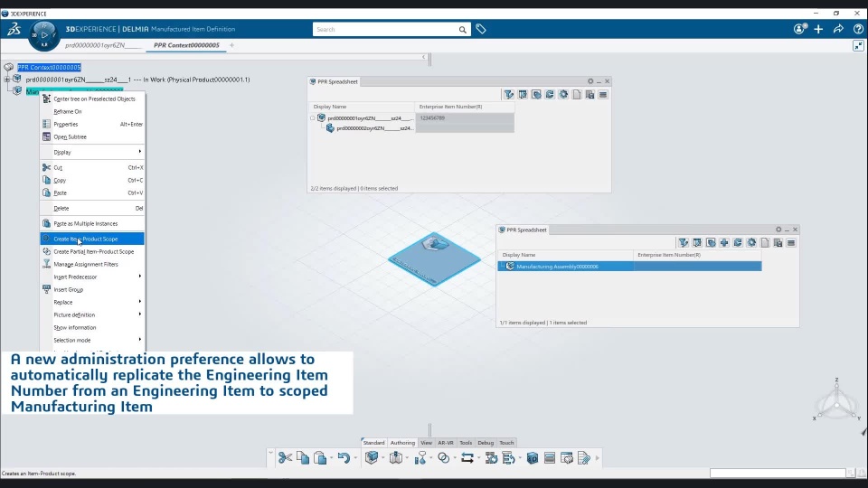This screenshot has width=868, height=488.
Task: Expand the prd00000001oyr6ZN tree node
Action: click(6, 80)
